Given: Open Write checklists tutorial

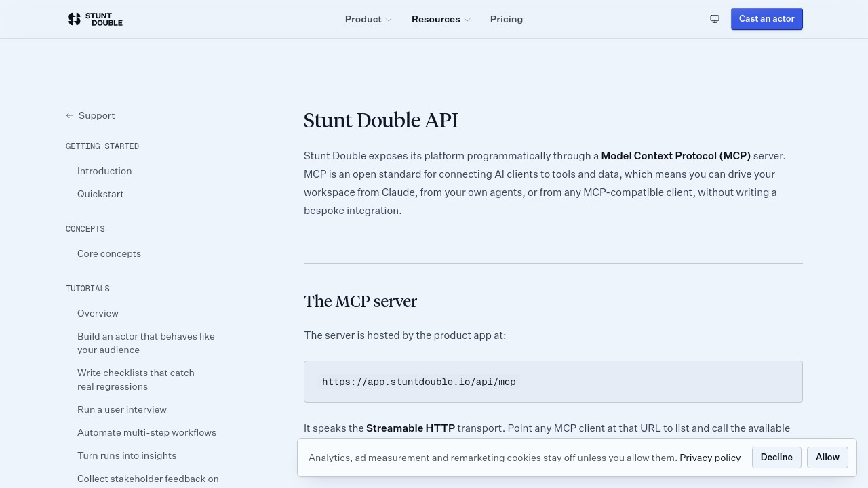Looking at the screenshot, I should 136,380.
